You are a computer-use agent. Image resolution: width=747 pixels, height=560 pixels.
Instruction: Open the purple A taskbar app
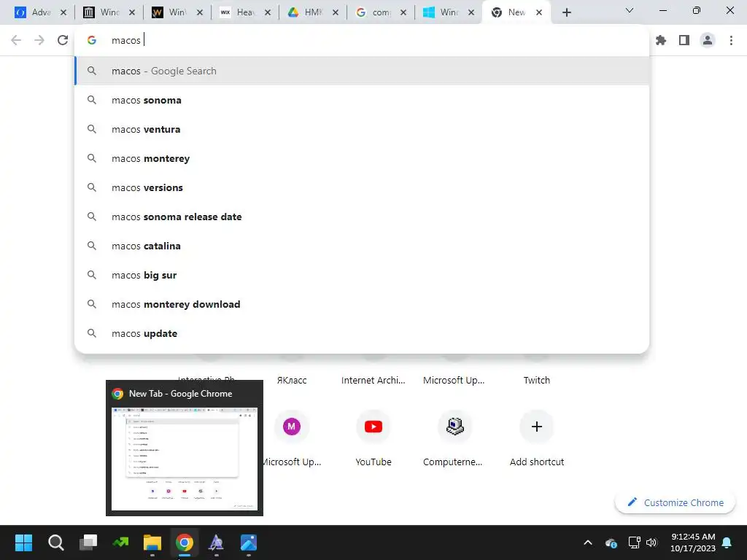(216, 542)
